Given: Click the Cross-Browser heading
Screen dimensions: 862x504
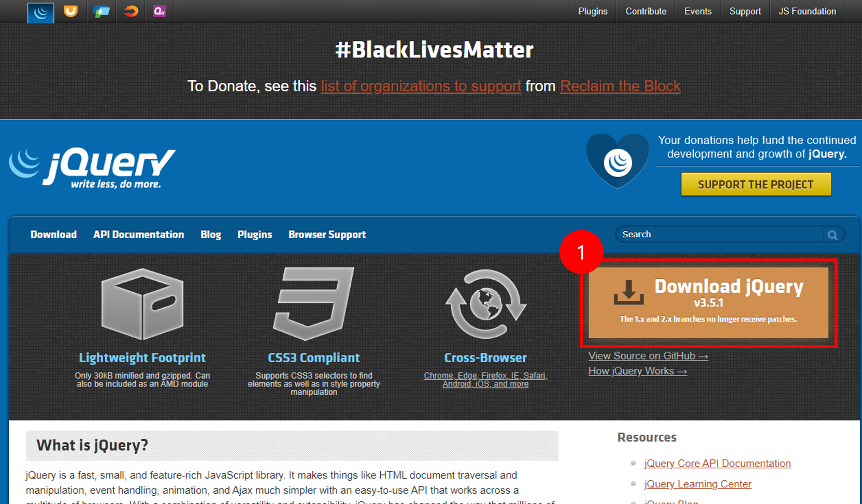Looking at the screenshot, I should pos(485,358).
